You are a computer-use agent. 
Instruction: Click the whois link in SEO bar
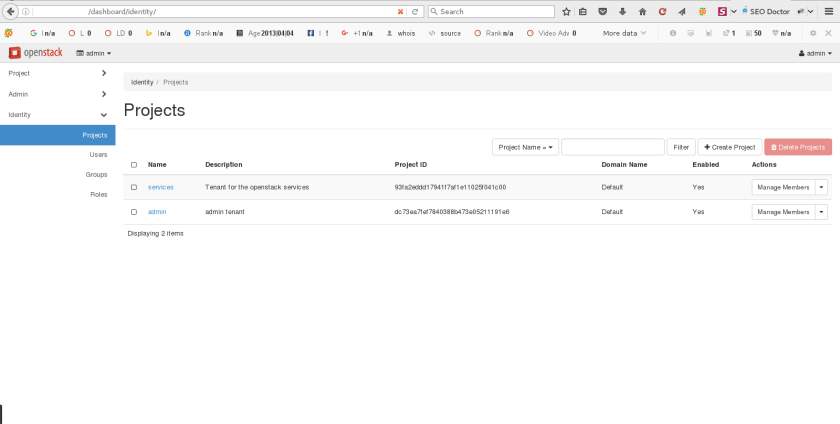point(401,33)
